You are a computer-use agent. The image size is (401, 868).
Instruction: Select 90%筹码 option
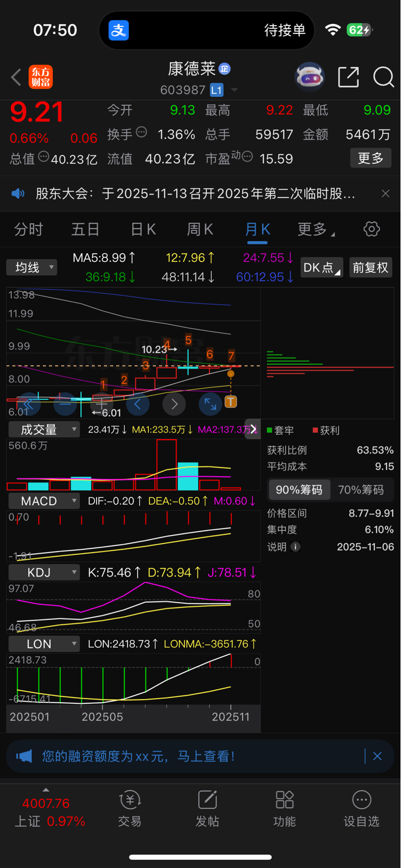click(x=299, y=490)
